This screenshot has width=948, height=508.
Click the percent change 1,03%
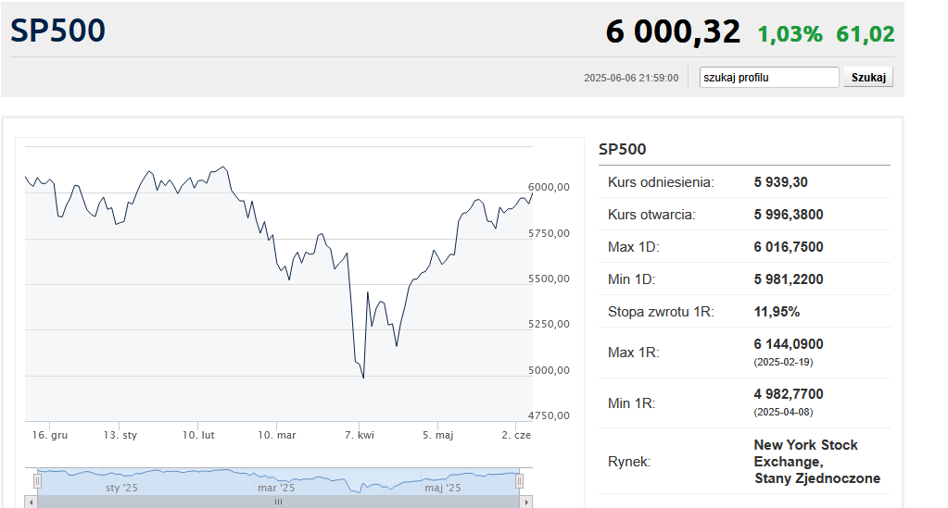pyautogui.click(x=790, y=34)
